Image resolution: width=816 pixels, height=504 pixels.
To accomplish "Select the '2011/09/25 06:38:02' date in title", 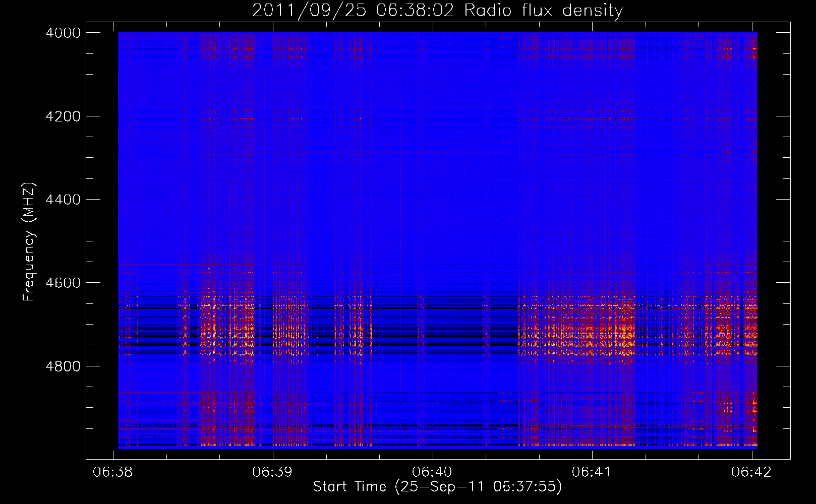I will [x=353, y=11].
